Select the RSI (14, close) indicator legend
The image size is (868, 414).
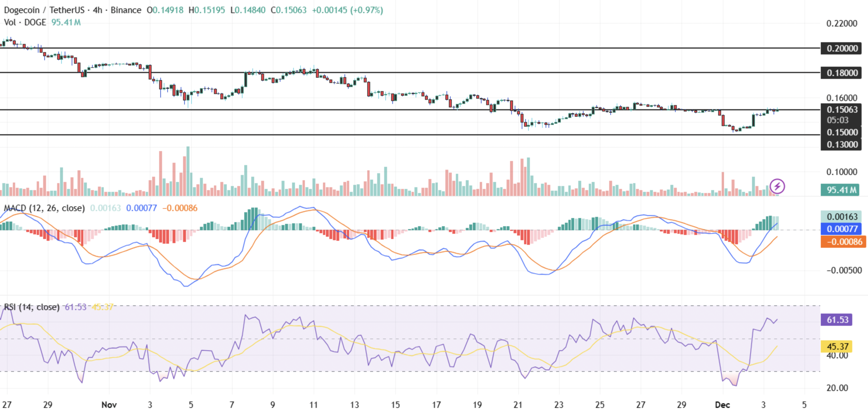31,307
